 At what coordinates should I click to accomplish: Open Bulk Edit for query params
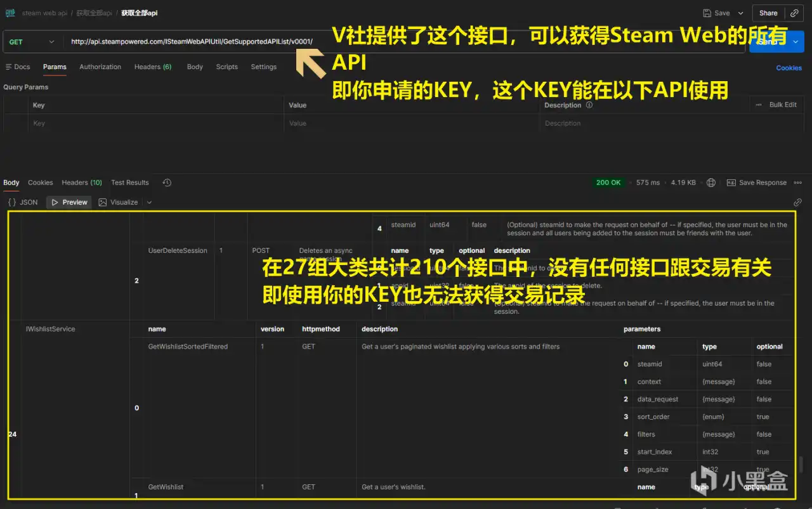pyautogui.click(x=783, y=105)
